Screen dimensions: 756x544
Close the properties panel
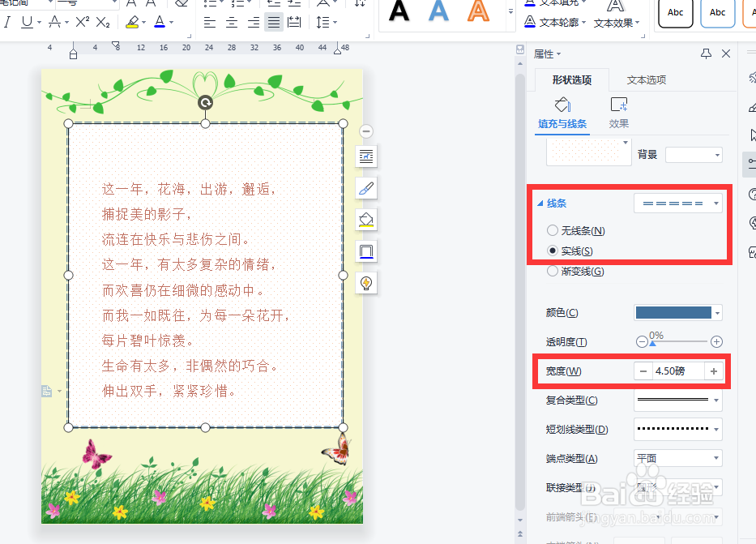[x=726, y=54]
